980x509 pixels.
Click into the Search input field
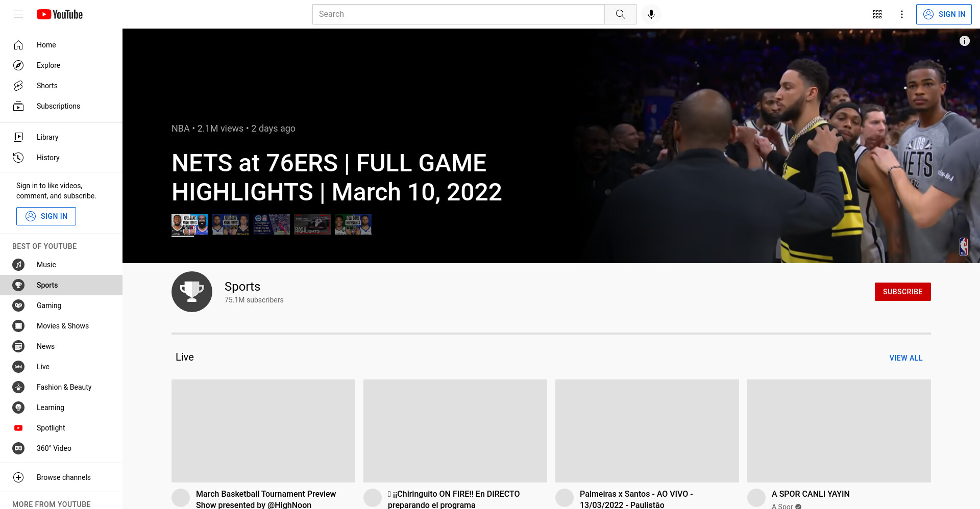click(x=458, y=14)
